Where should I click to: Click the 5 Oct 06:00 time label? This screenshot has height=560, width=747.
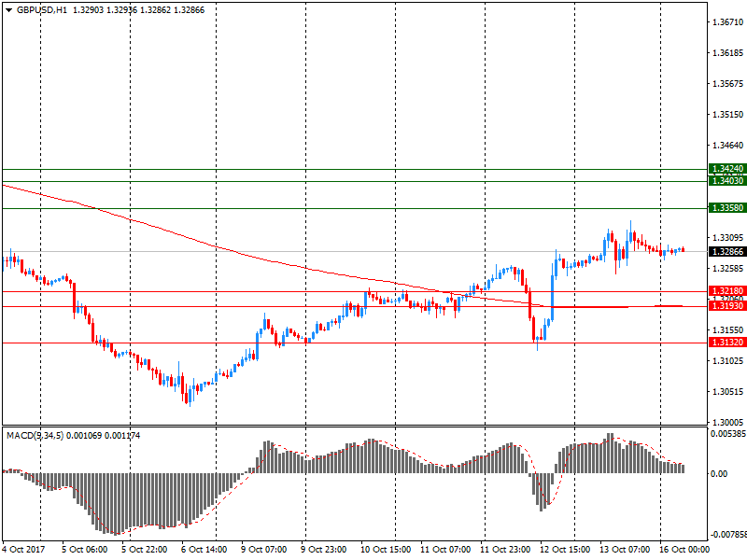click(x=85, y=550)
